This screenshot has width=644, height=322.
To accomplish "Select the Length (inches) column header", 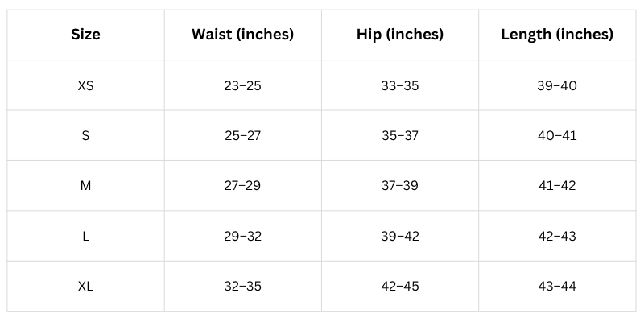I will [557, 35].
